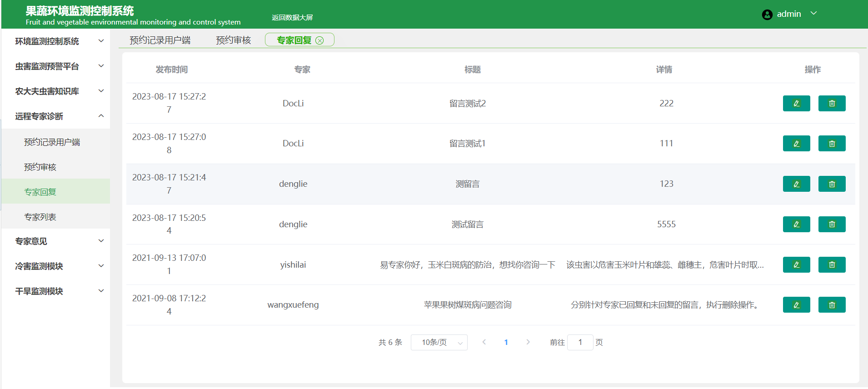Delete the wangxuefeng reply row
This screenshot has height=389, width=868.
(832, 305)
